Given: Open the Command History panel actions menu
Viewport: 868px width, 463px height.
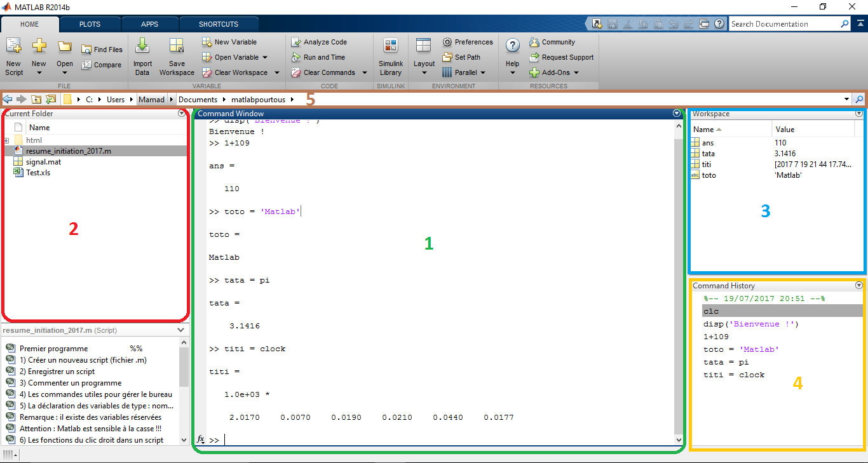Looking at the screenshot, I should tap(858, 286).
